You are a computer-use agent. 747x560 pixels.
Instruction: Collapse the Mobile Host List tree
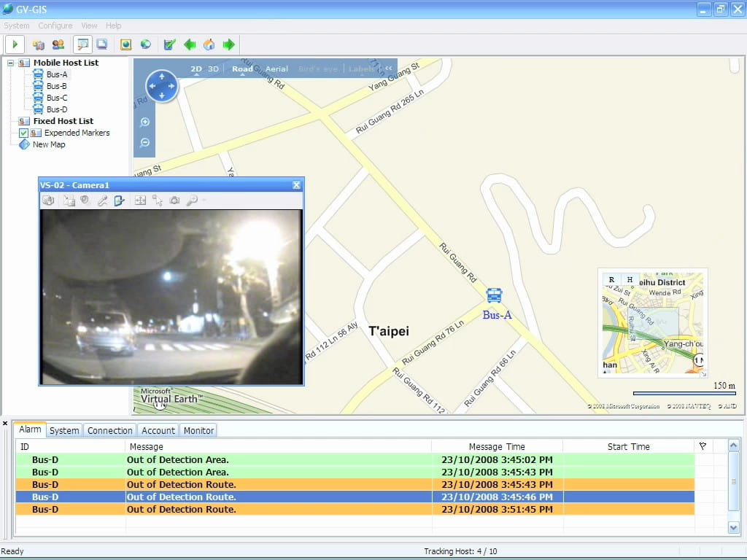11,63
